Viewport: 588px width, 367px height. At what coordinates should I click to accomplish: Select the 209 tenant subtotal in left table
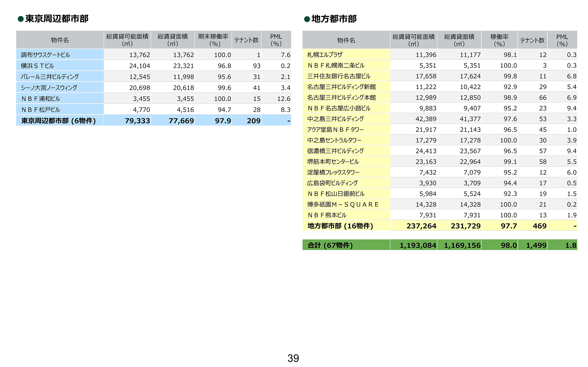254,121
